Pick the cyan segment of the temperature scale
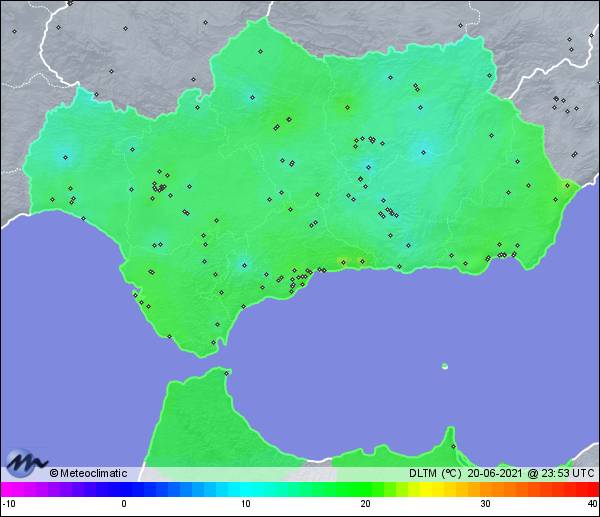This screenshot has height=517, width=600. point(246,489)
